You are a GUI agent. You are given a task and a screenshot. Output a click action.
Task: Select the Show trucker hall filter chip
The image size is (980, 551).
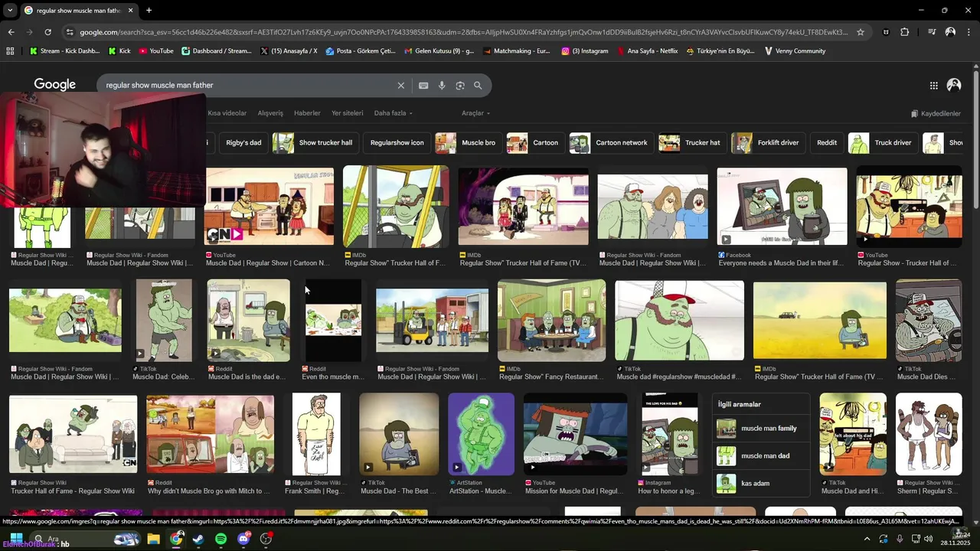[x=316, y=143]
